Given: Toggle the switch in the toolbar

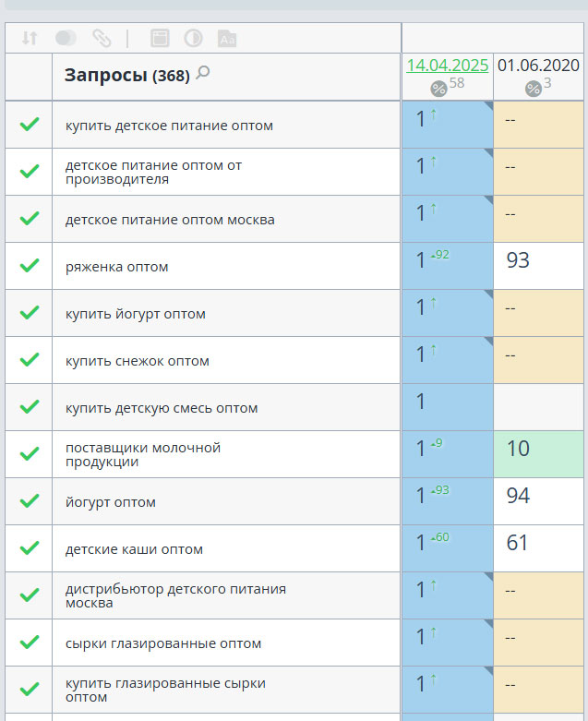Looking at the screenshot, I should [66, 38].
